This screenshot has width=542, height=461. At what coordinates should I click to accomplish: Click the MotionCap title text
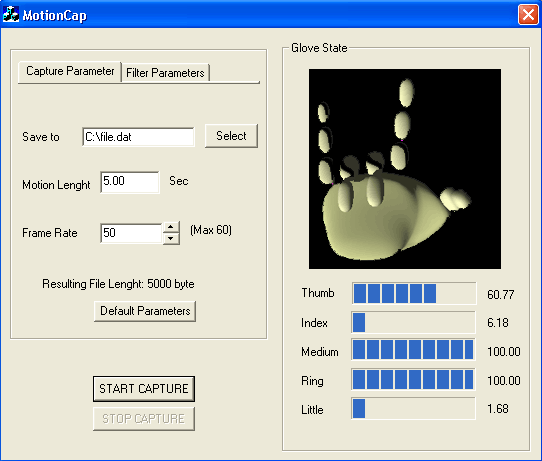[55, 16]
